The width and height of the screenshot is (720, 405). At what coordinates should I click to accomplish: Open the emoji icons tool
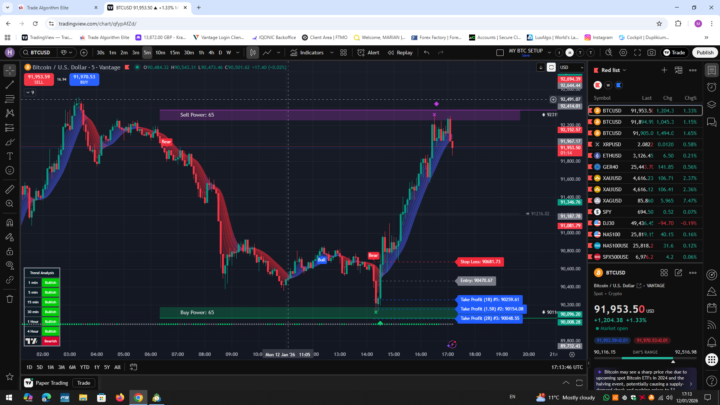10,170
